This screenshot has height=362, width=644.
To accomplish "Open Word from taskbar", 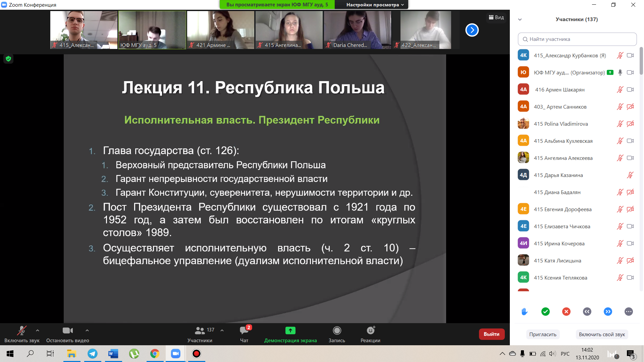I will click(x=113, y=354).
